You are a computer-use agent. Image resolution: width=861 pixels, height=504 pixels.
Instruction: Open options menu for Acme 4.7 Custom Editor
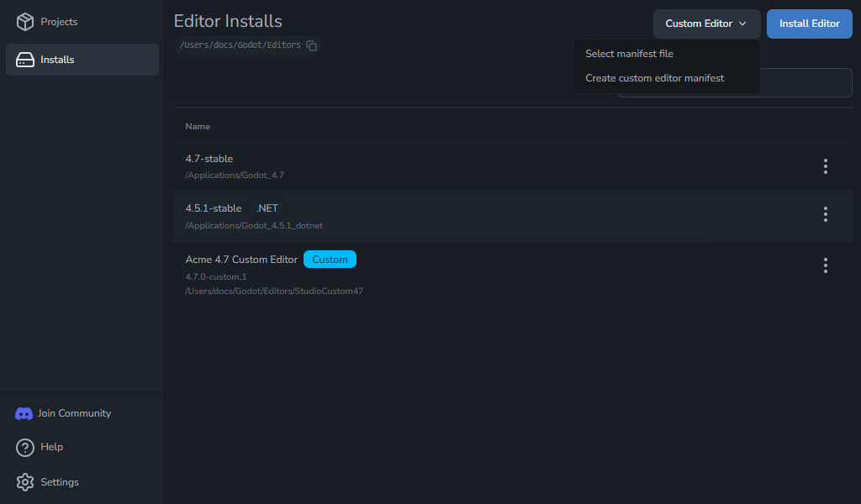[826, 265]
